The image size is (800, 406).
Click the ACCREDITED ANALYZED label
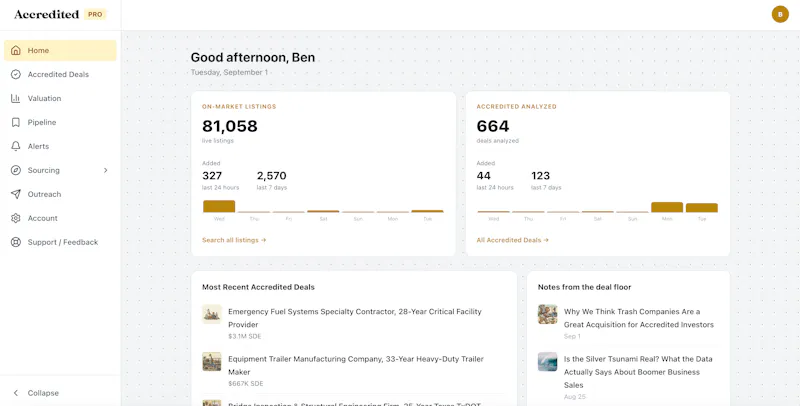(x=516, y=107)
